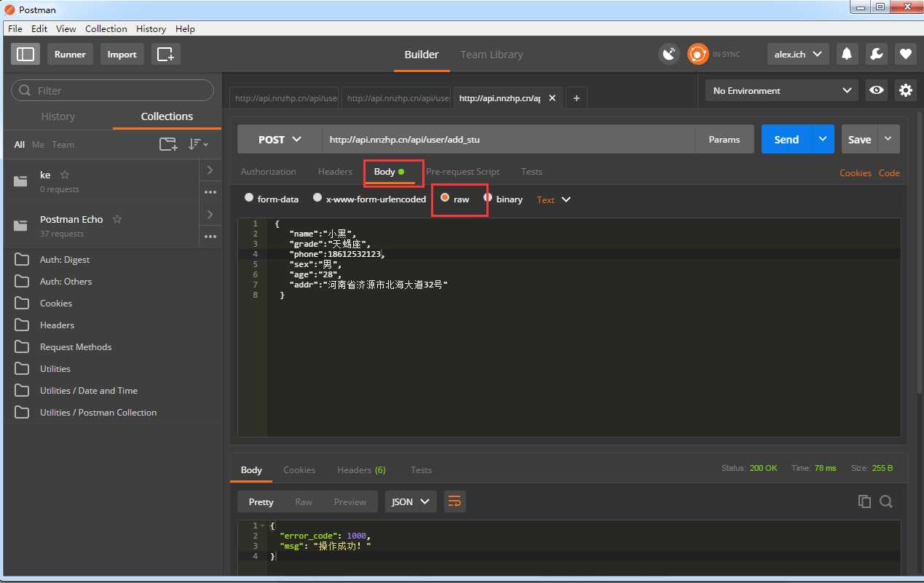Switch to the History sidebar tab
Image resolution: width=924 pixels, height=583 pixels.
(x=58, y=116)
